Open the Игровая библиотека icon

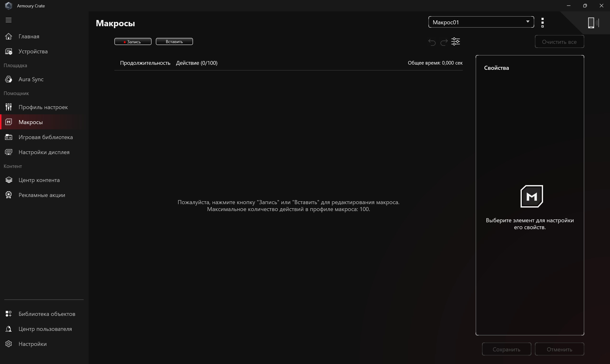[x=9, y=137]
